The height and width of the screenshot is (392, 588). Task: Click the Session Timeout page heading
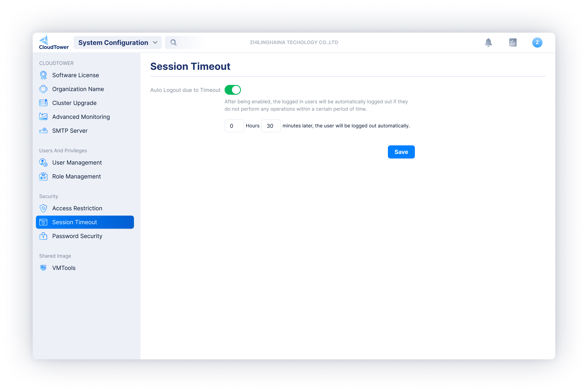pyautogui.click(x=190, y=66)
